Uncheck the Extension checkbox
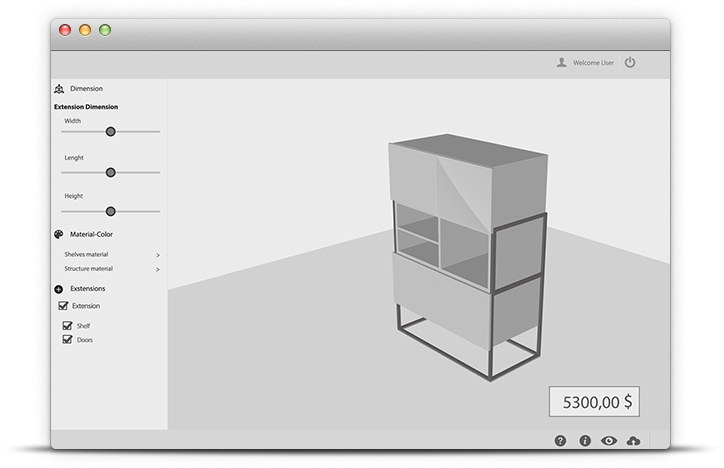 tap(63, 306)
